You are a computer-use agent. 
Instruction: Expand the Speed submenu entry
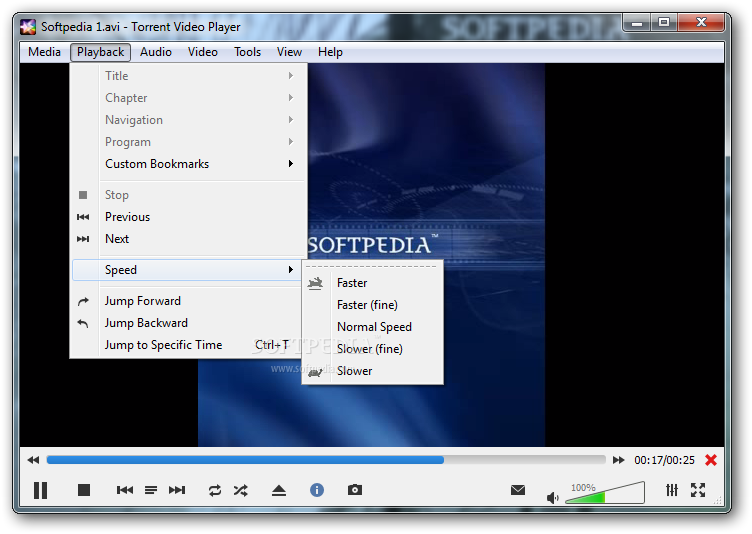(x=189, y=270)
